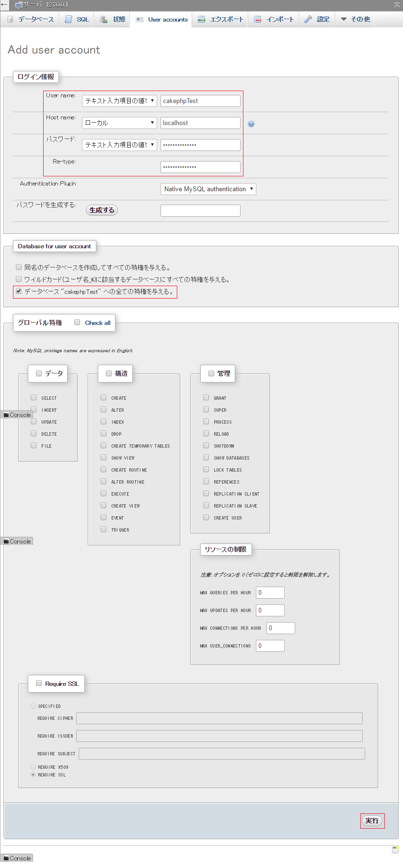Check create same-name database option

(19, 267)
